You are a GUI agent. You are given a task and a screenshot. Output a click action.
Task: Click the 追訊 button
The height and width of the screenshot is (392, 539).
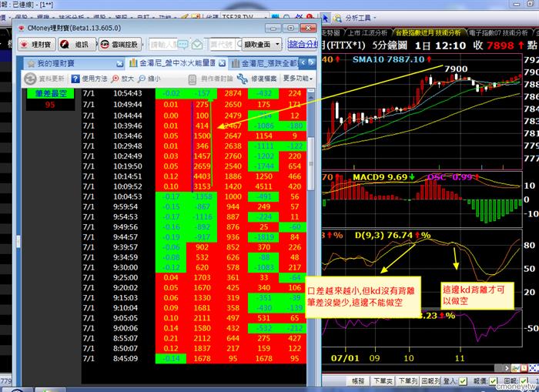click(x=76, y=45)
